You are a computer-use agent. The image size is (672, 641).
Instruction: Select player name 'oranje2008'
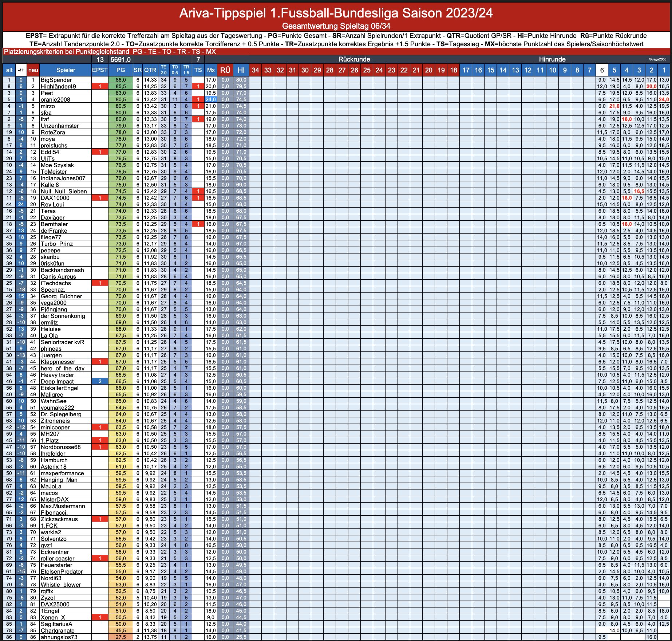55,99
